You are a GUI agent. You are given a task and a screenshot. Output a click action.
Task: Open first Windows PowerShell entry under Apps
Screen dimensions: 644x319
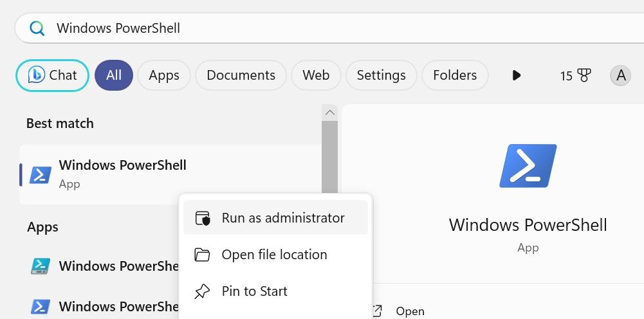click(x=103, y=266)
